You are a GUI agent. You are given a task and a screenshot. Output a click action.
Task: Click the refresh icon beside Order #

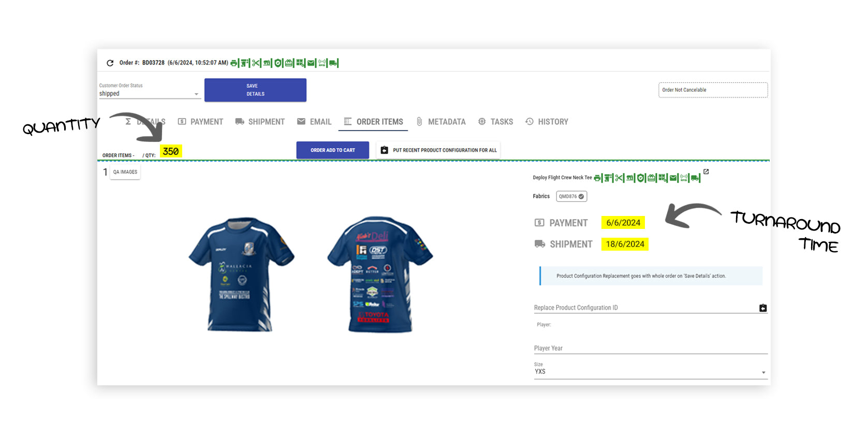[x=110, y=63]
